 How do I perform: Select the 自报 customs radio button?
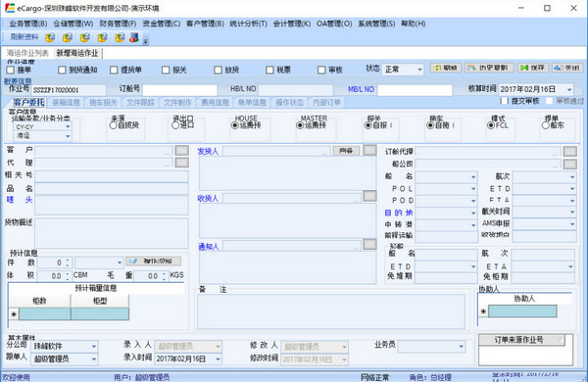coord(368,125)
